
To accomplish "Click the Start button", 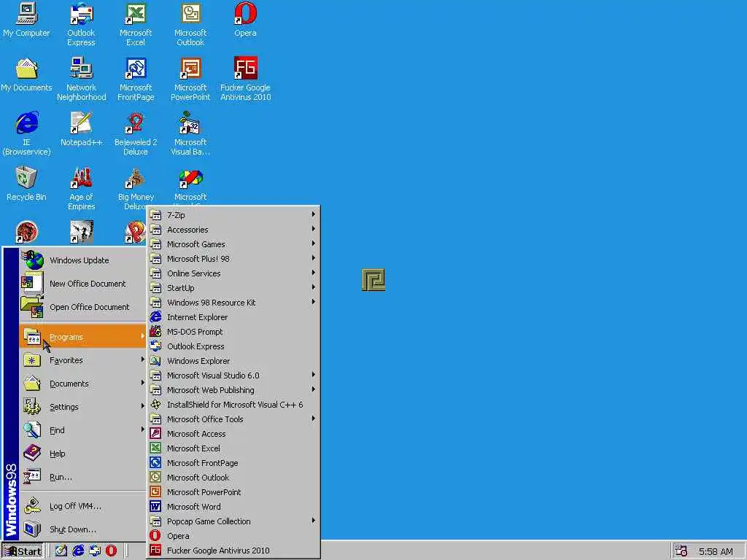I will (x=23, y=551).
